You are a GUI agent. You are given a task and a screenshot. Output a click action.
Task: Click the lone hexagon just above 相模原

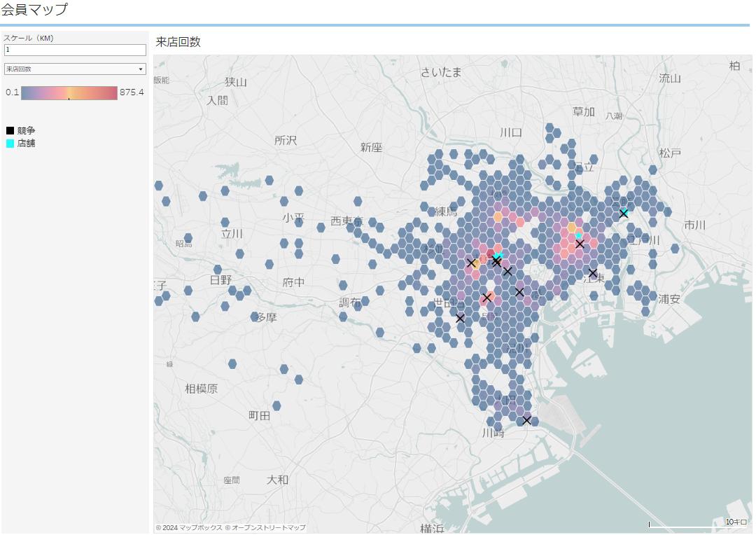[232, 364]
